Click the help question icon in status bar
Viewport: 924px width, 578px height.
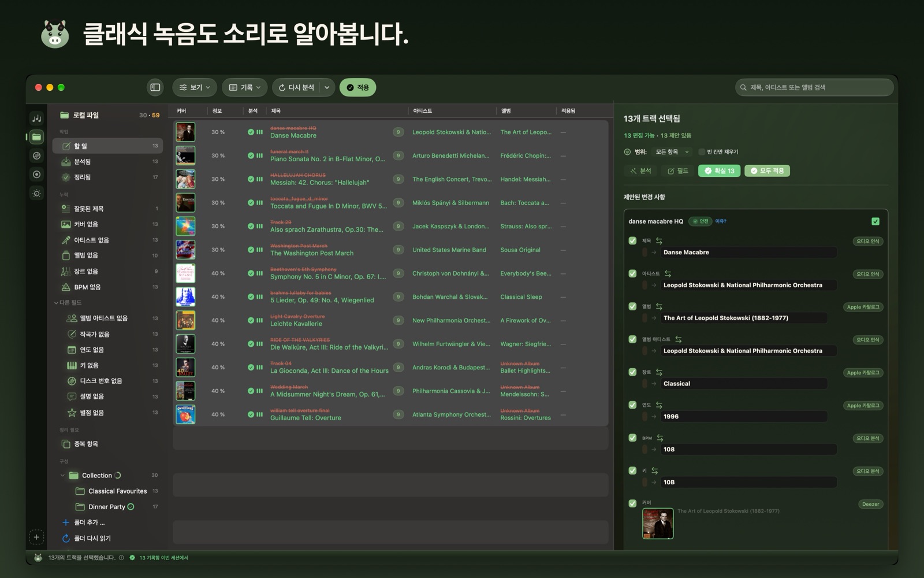[121, 558]
